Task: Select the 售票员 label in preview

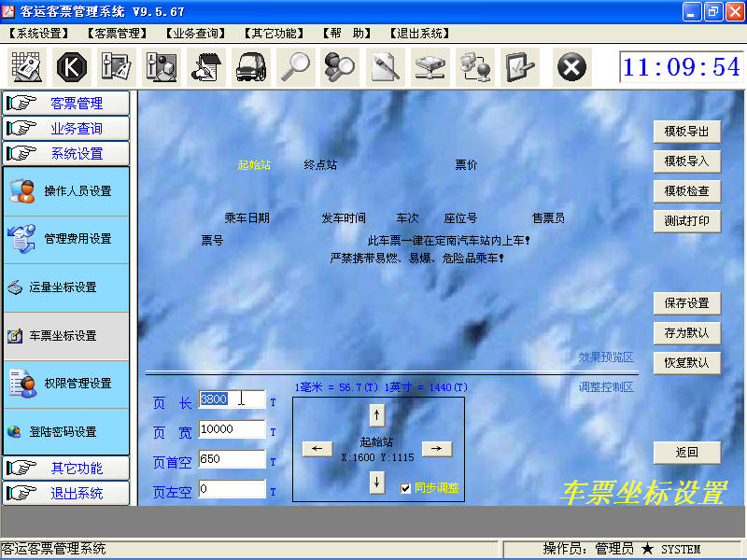Action: 548,218
